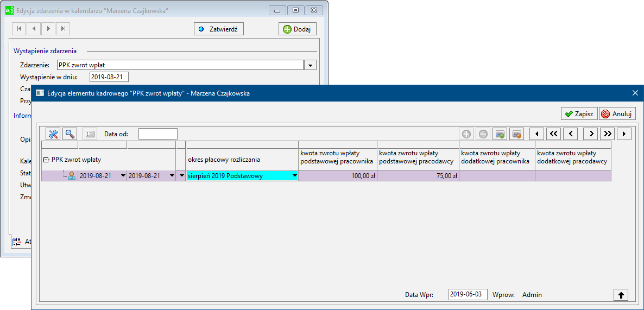Open the first 2019-08-21 date dropdown in the row
The image size is (644, 310).
[x=123, y=175]
